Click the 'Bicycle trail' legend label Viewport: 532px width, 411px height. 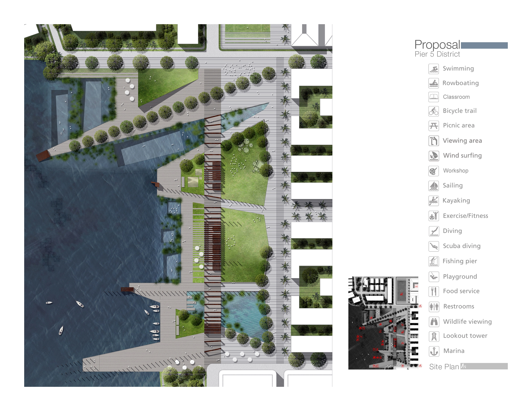460,111
